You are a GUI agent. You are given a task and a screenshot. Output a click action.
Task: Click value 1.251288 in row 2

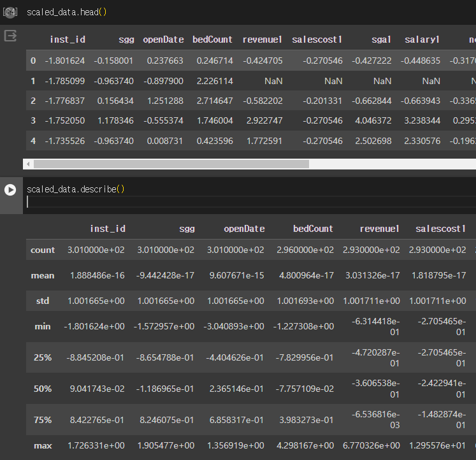click(165, 101)
